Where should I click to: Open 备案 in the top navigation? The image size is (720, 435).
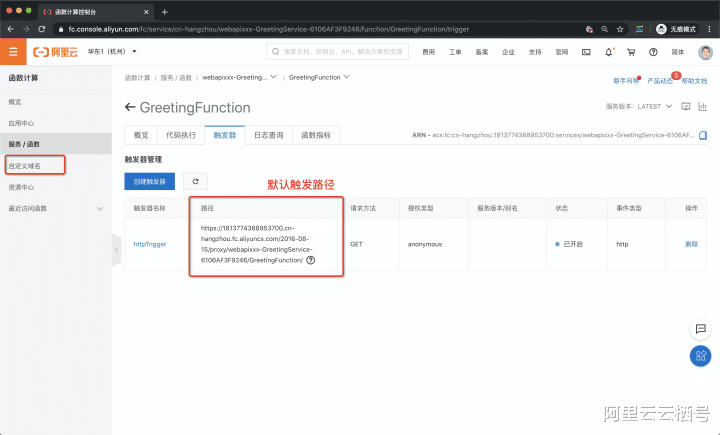pos(482,52)
